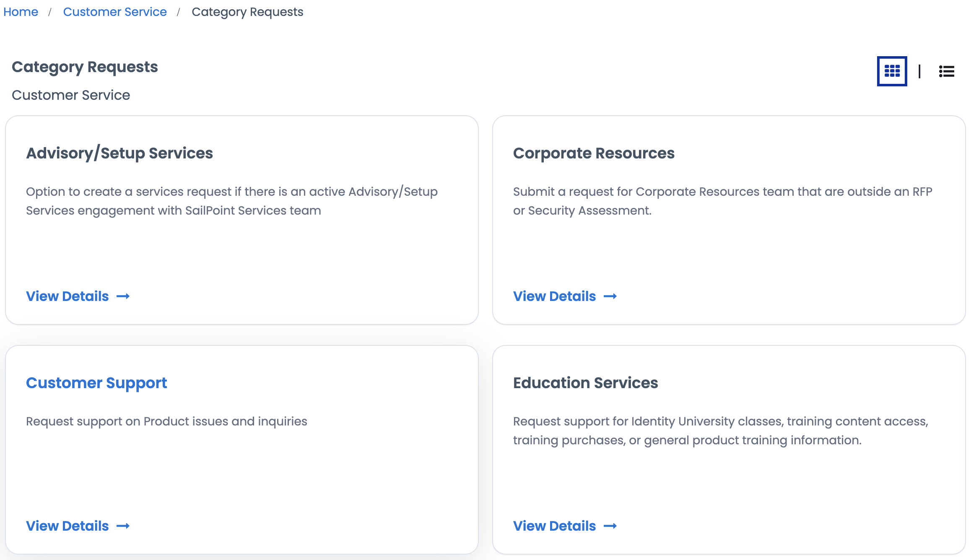Click the arrow beside Education Services View Details

[x=610, y=526]
